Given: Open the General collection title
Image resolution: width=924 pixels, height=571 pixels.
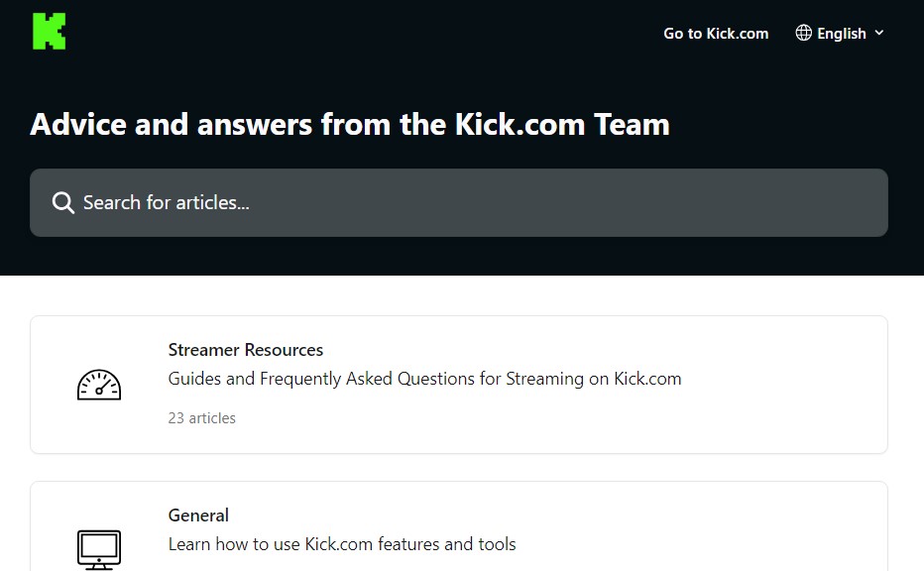Looking at the screenshot, I should [x=198, y=515].
